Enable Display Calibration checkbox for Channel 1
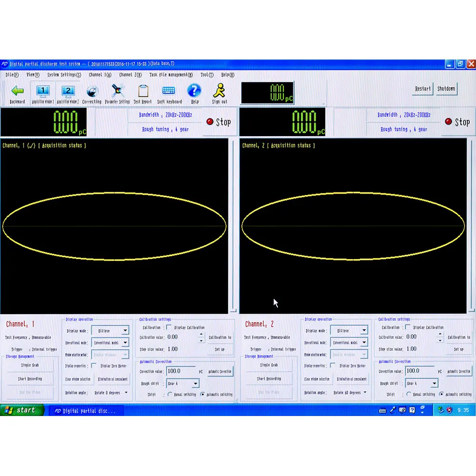Viewport: 476px width, 476px height. (169, 327)
